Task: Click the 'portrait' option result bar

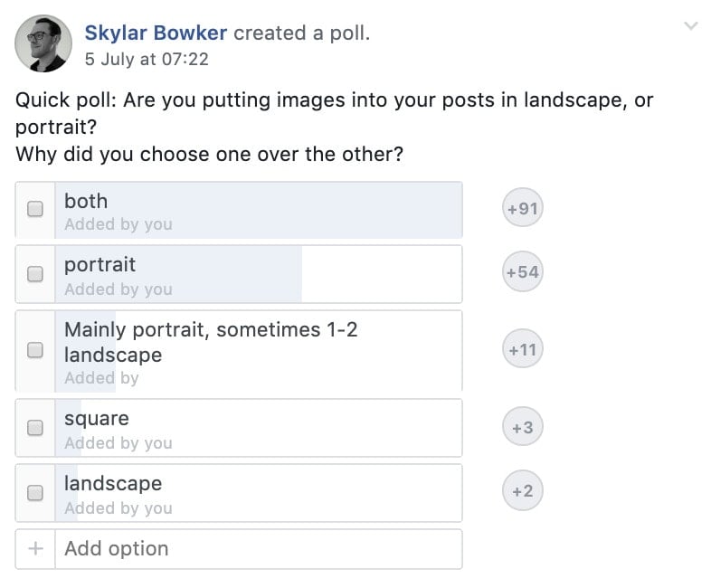Action: [178, 274]
